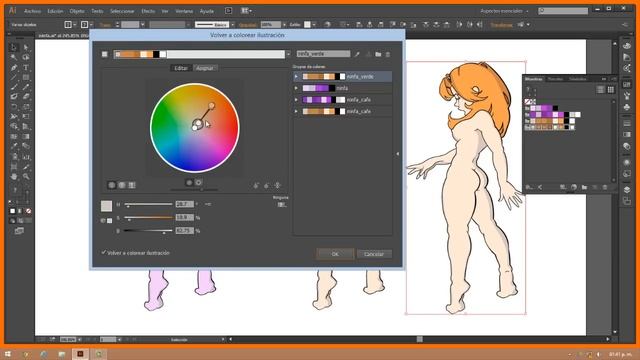Image resolution: width=640 pixels, height=360 pixels.
Task: Open the Archivo menu
Action: pyautogui.click(x=32, y=11)
